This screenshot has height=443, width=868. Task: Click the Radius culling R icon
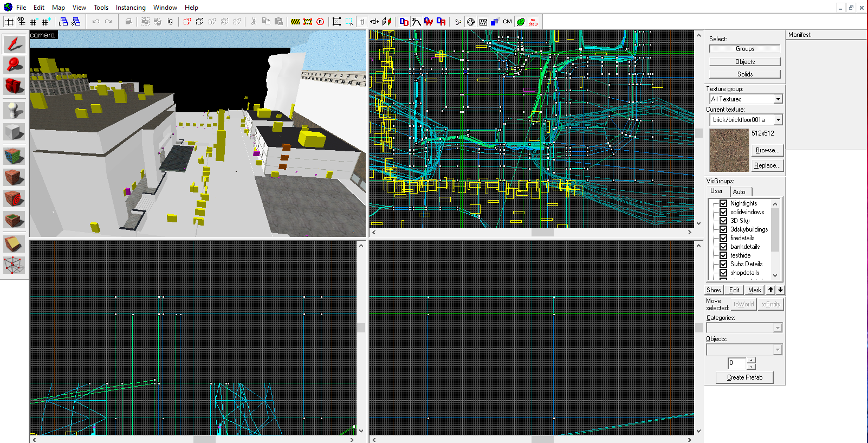(x=320, y=22)
